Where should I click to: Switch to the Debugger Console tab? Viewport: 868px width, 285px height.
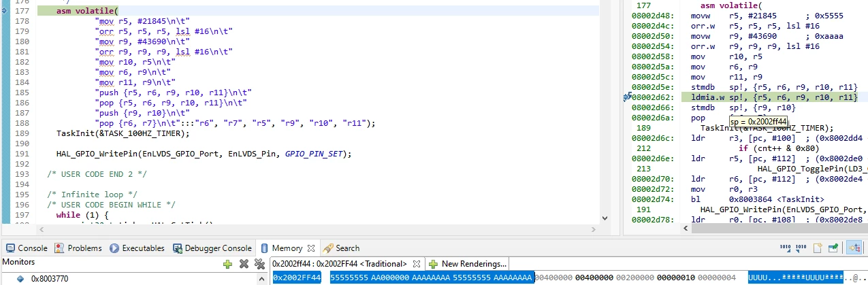coord(212,248)
